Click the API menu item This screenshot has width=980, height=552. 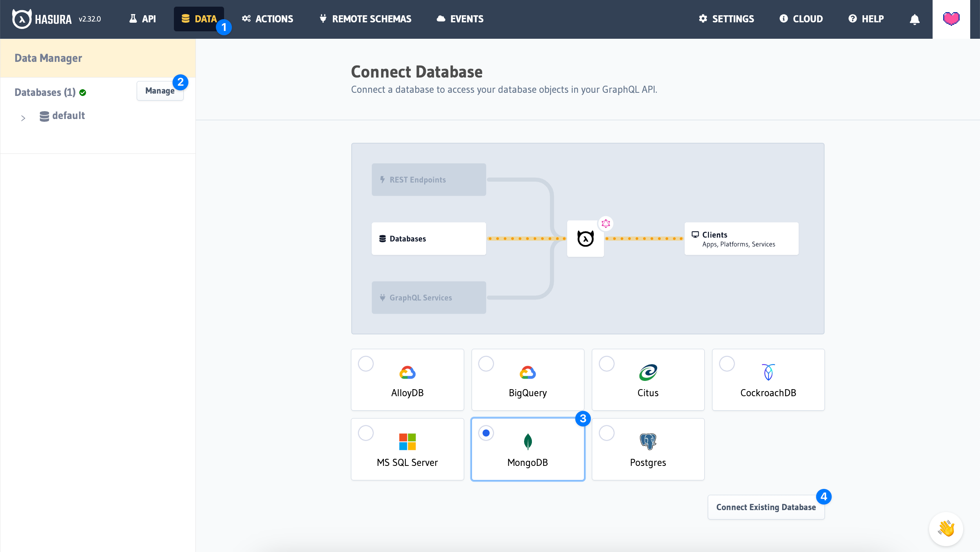click(142, 19)
